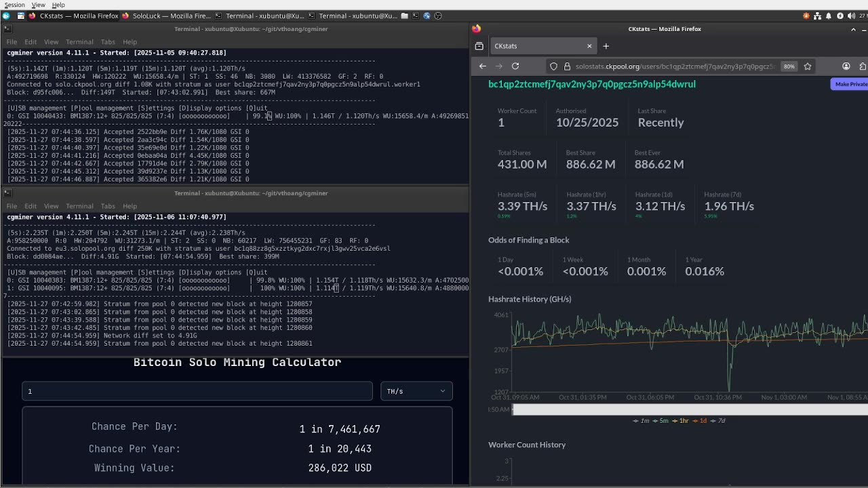868x488 pixels.
Task: Open View menu in lower terminal
Action: coord(51,206)
